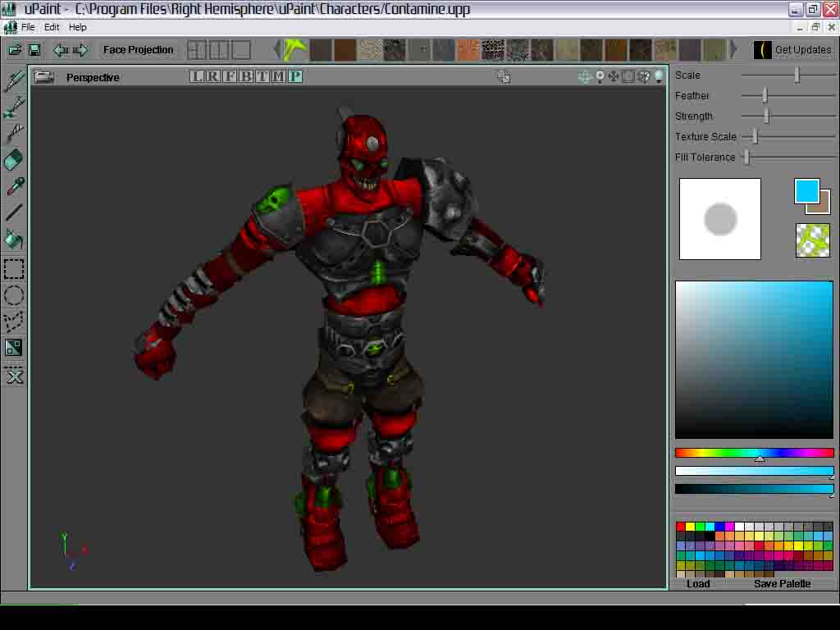The width and height of the screenshot is (840, 630).
Task: Open the Edit menu
Action: click(x=52, y=26)
